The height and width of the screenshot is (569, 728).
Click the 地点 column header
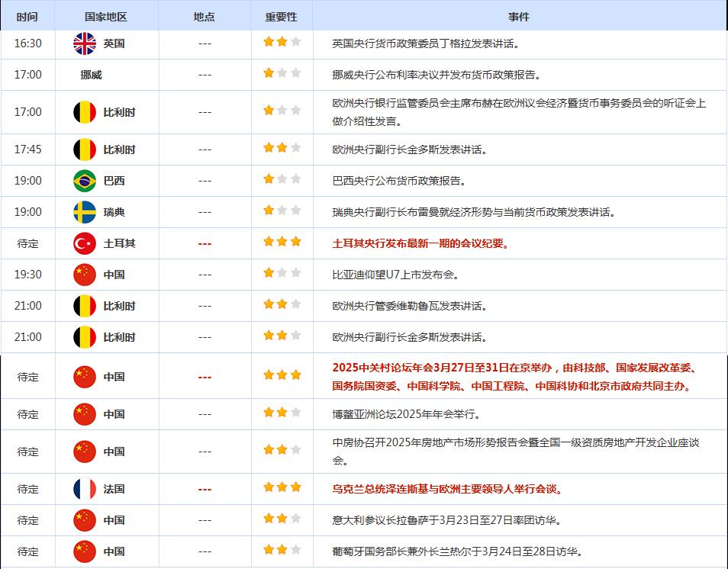pos(205,17)
